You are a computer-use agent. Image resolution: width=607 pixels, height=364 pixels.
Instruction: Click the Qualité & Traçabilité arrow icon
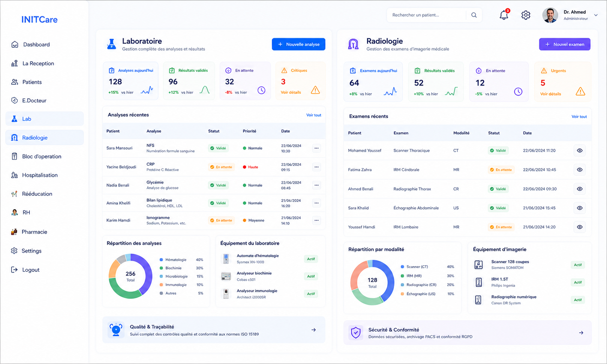pyautogui.click(x=313, y=330)
